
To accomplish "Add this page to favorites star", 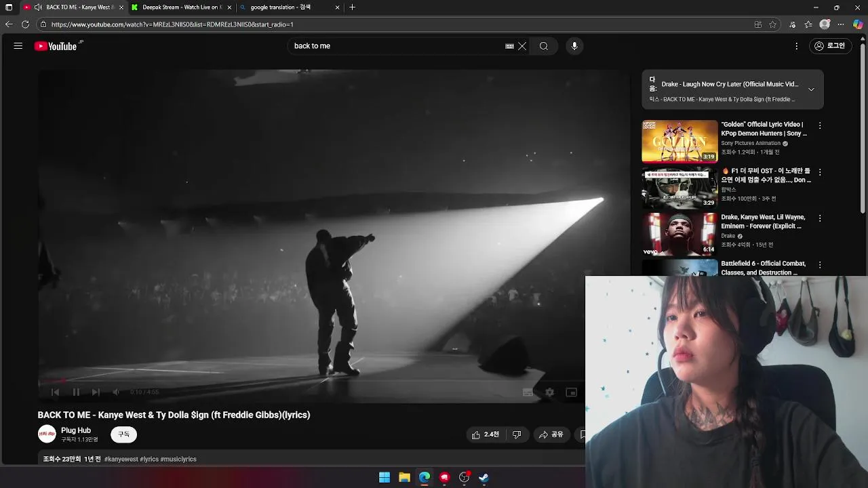I will coord(772,24).
